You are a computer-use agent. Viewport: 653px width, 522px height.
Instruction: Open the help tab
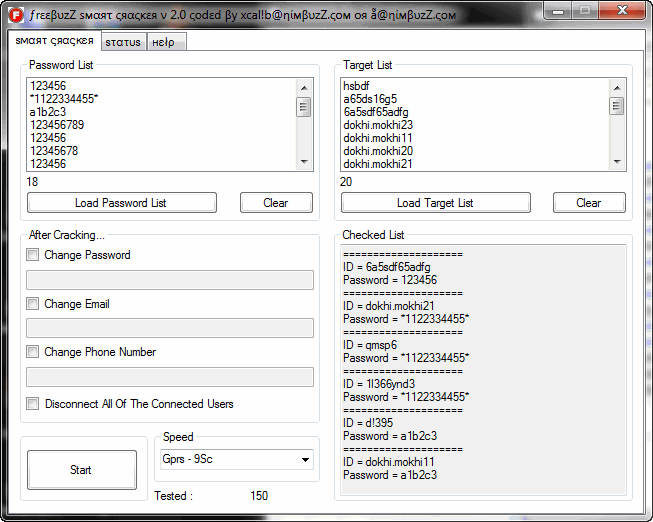pos(166,42)
